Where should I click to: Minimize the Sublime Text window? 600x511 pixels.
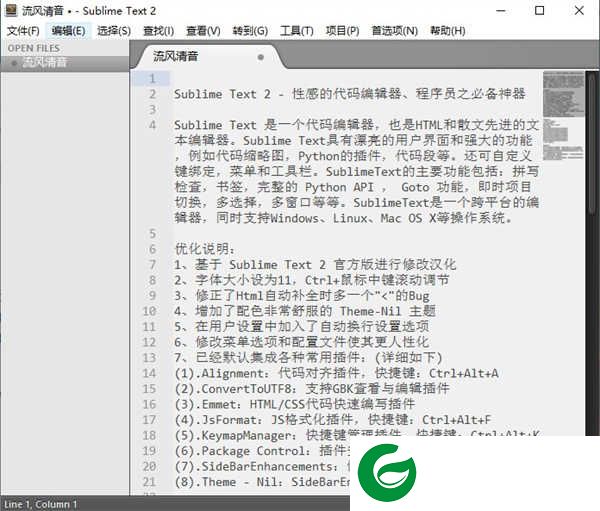501,11
